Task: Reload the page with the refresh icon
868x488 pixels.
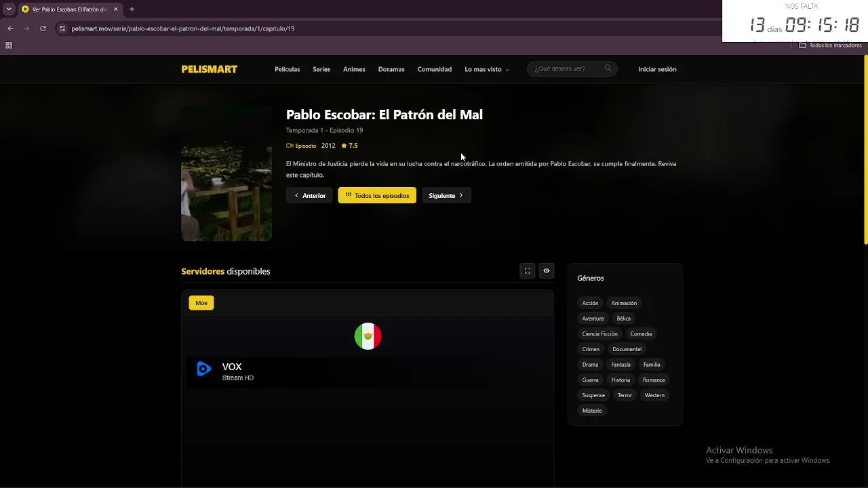Action: pos(43,28)
